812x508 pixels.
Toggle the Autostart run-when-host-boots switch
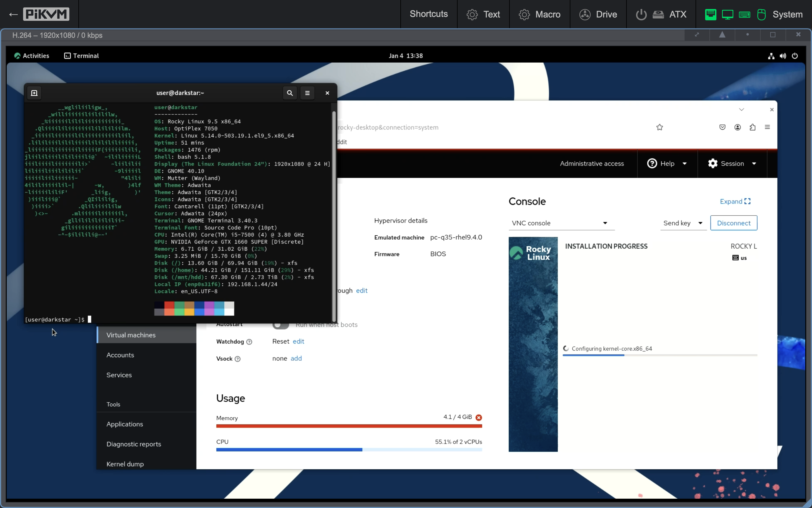pyautogui.click(x=281, y=325)
